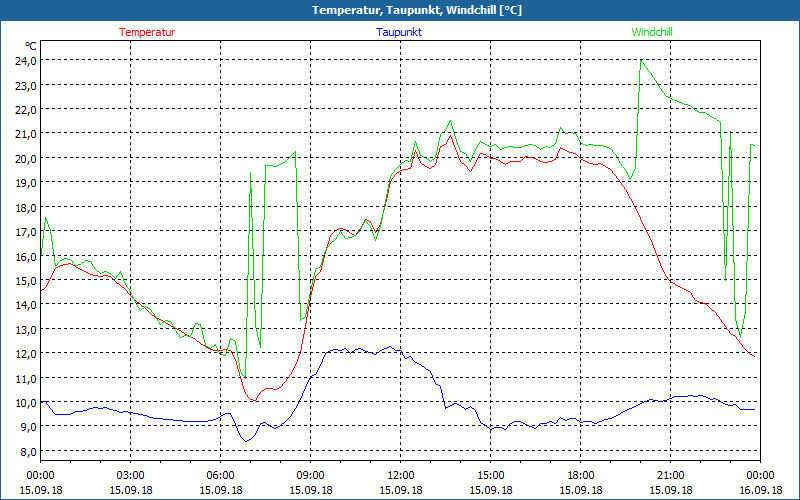Click the blue Taupunkt minimum near 07:00

[246, 441]
